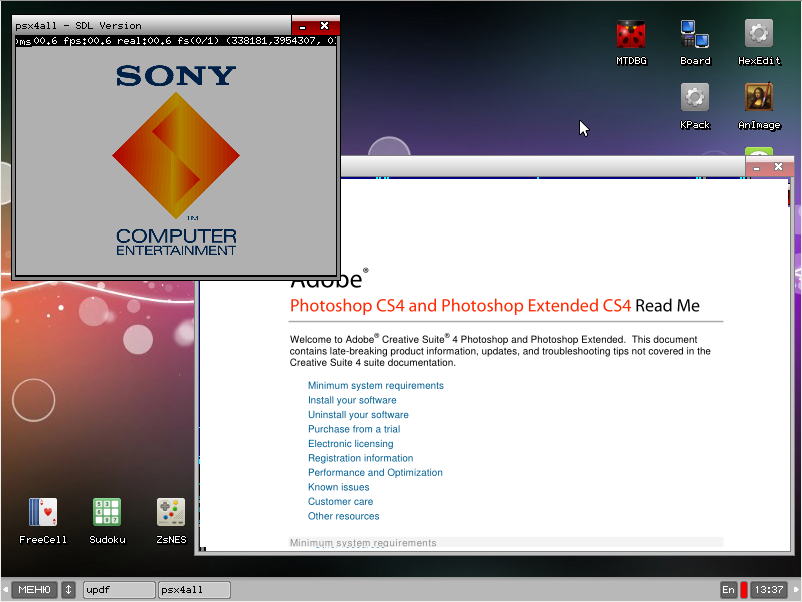Change the En keyboard language indicator

pos(728,590)
